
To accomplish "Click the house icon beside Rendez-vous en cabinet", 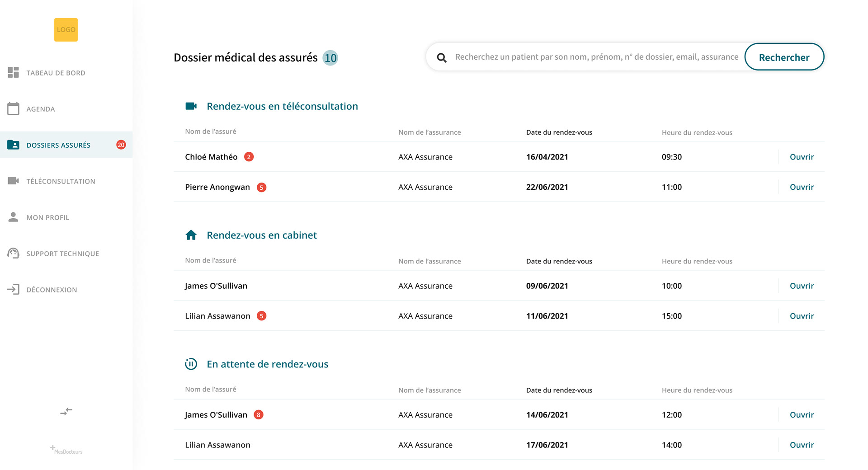I will (x=191, y=235).
